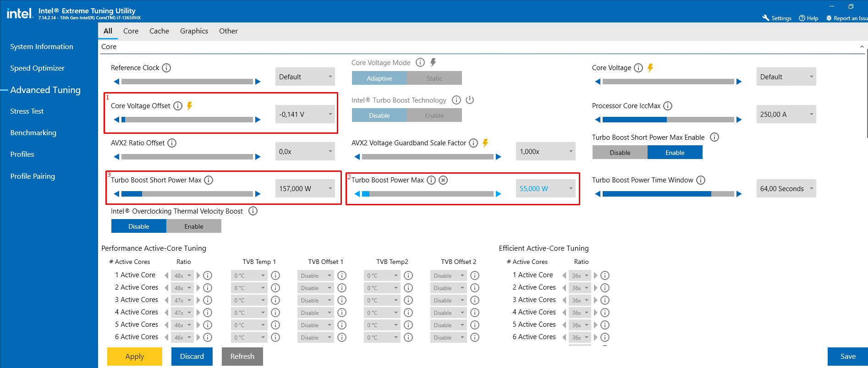This screenshot has width=868, height=368.
Task: Show info for Turbo Boost Power Time Window
Action: point(701,180)
